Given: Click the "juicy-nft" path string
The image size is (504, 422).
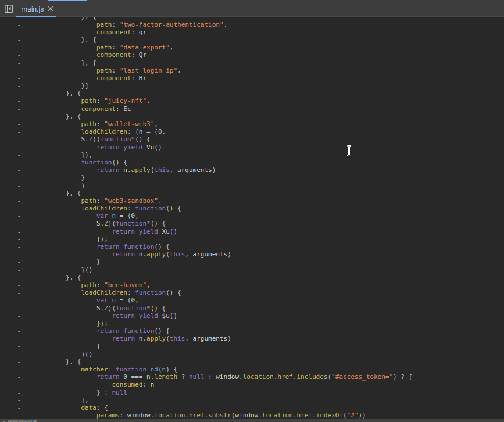Looking at the screenshot, I should (126, 101).
